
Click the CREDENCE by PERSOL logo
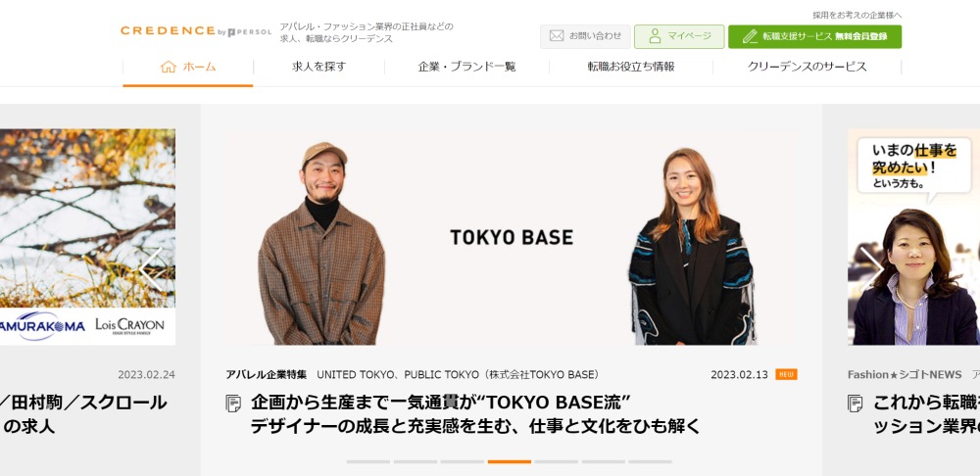[x=196, y=30]
